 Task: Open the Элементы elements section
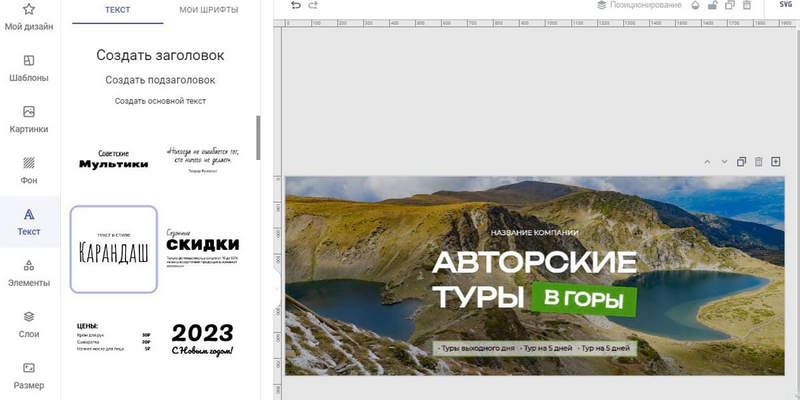coord(29,273)
